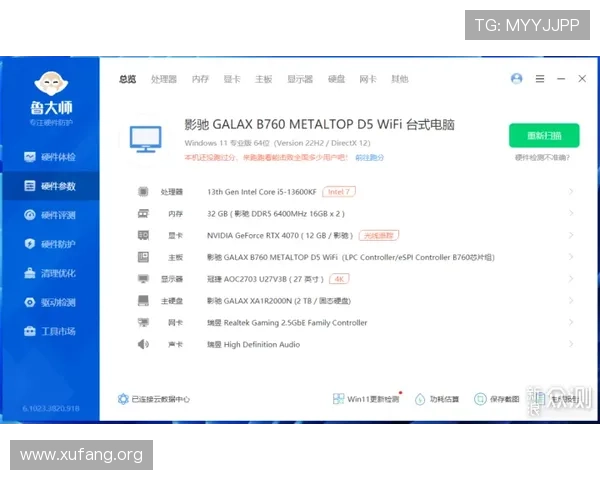Select text High Definition Audio
This screenshot has width=600, height=480.
click(x=262, y=344)
